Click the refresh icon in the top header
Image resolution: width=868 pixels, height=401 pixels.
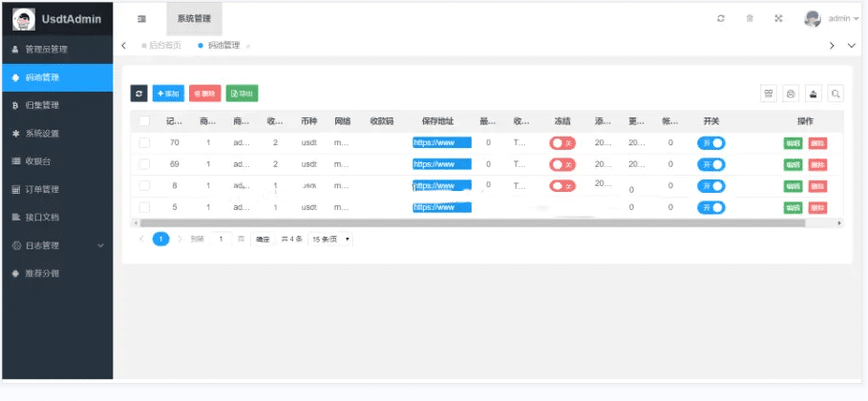(x=721, y=18)
